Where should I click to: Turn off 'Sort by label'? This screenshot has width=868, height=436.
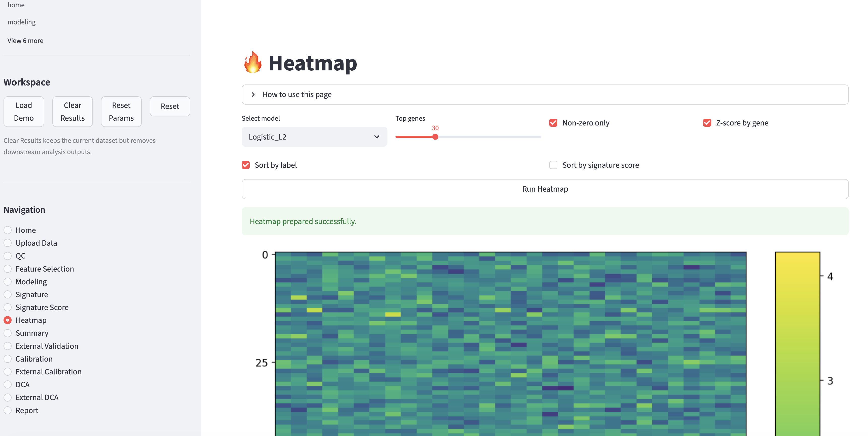(246, 165)
